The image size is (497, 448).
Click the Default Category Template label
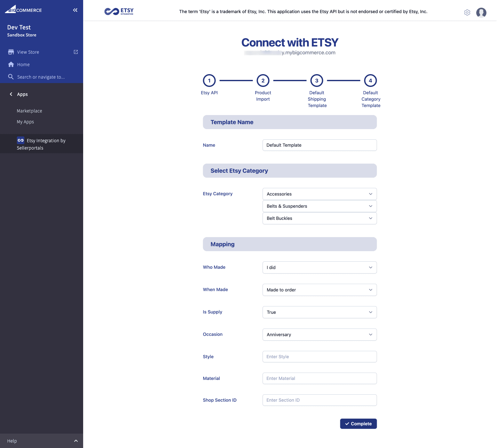pos(371,99)
